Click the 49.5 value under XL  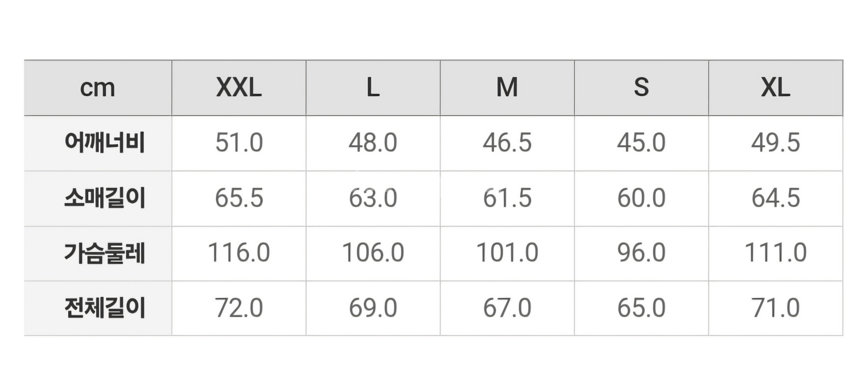coord(775,143)
